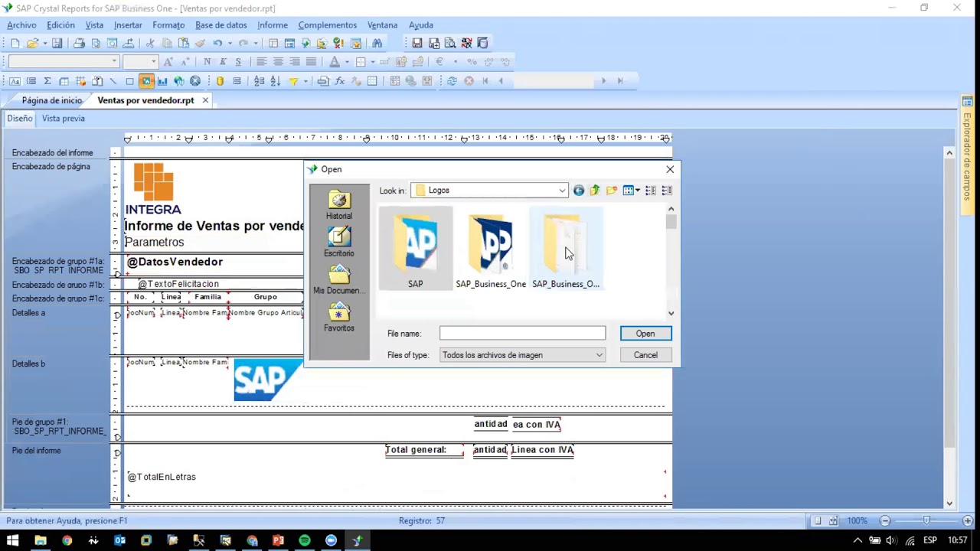Click the Cut scissors icon
The width and height of the screenshot is (980, 551).
[x=150, y=44]
